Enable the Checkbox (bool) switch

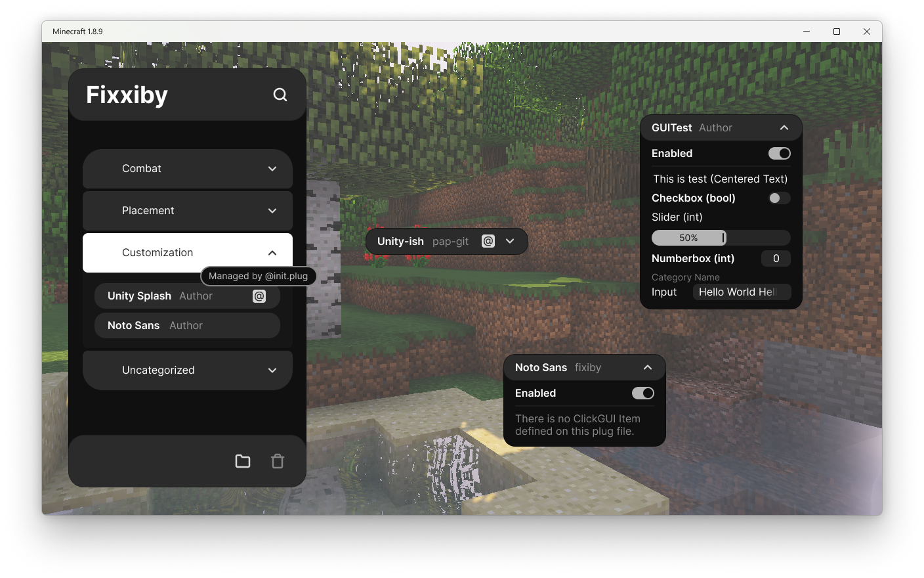pos(779,198)
